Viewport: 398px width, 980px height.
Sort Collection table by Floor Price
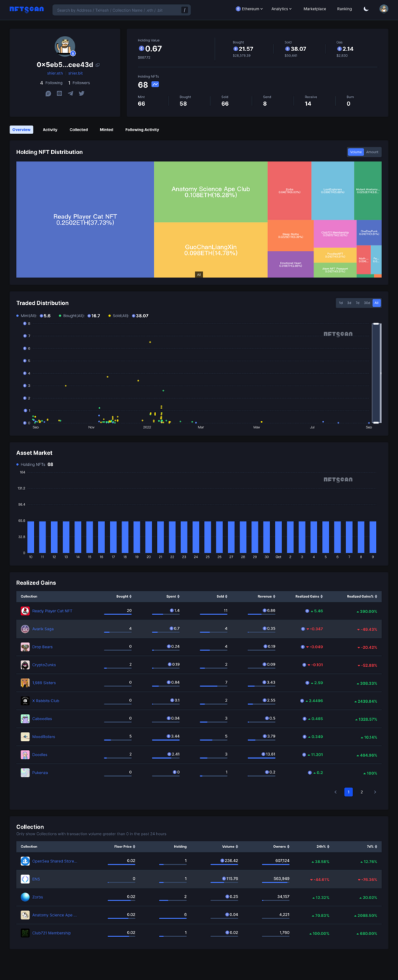tap(124, 846)
